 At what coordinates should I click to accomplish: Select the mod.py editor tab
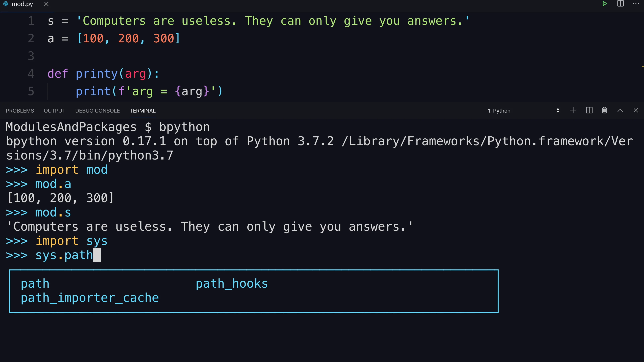point(22,4)
